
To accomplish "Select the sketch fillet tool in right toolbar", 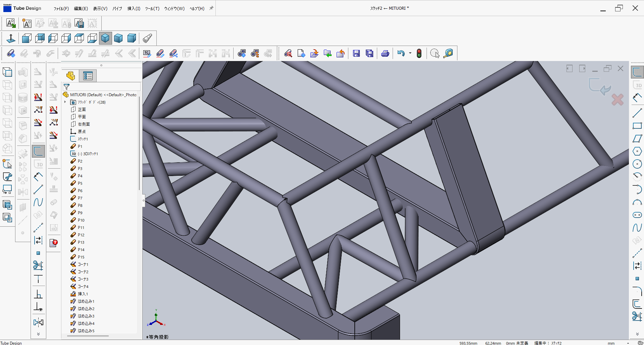I will (637, 291).
